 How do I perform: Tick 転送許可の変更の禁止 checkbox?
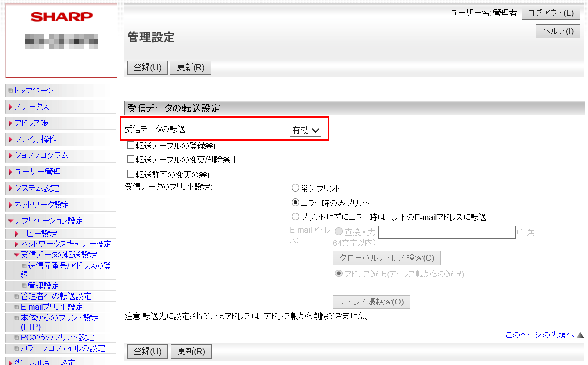point(131,174)
